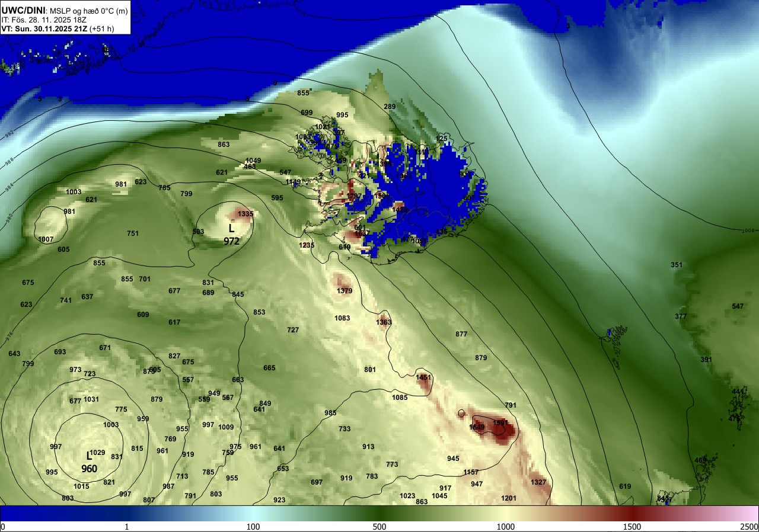This screenshot has height=532, width=759.
Task: Click the height value 617
Action: (174, 322)
